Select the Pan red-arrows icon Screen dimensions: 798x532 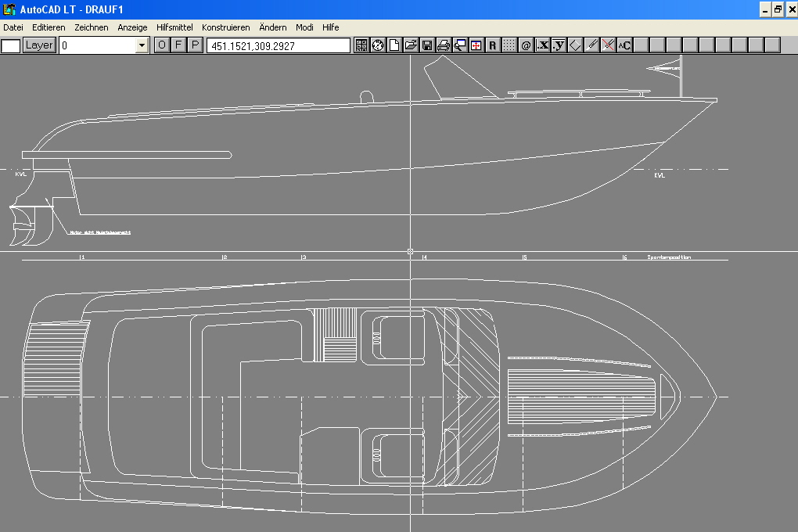(476, 45)
